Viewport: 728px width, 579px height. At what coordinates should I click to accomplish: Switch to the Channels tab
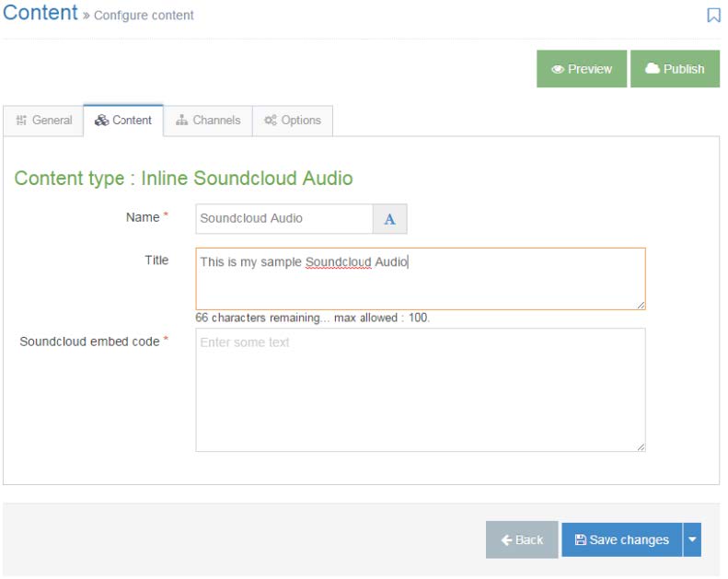click(210, 122)
